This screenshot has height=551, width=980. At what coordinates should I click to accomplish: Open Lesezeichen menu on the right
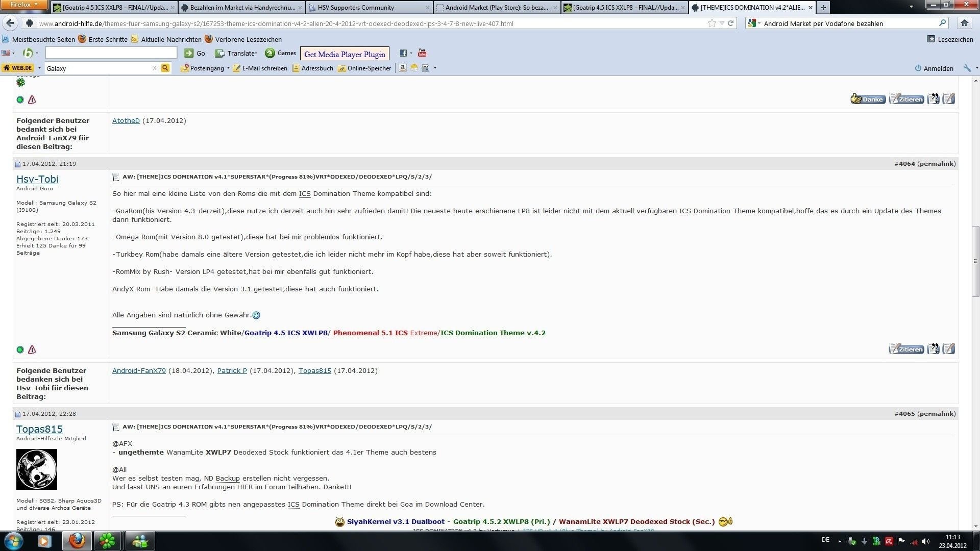[x=950, y=39]
